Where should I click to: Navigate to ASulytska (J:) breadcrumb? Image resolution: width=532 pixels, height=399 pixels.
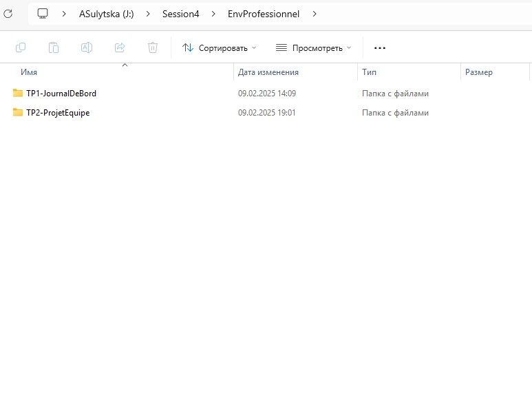pos(106,14)
